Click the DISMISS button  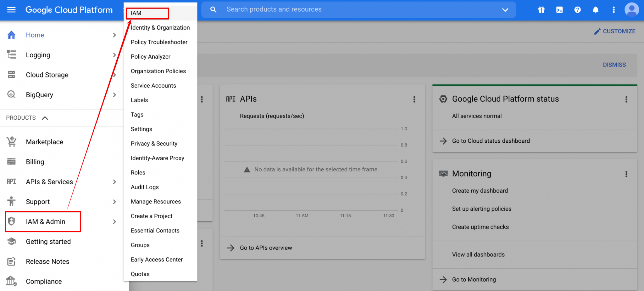tap(614, 65)
